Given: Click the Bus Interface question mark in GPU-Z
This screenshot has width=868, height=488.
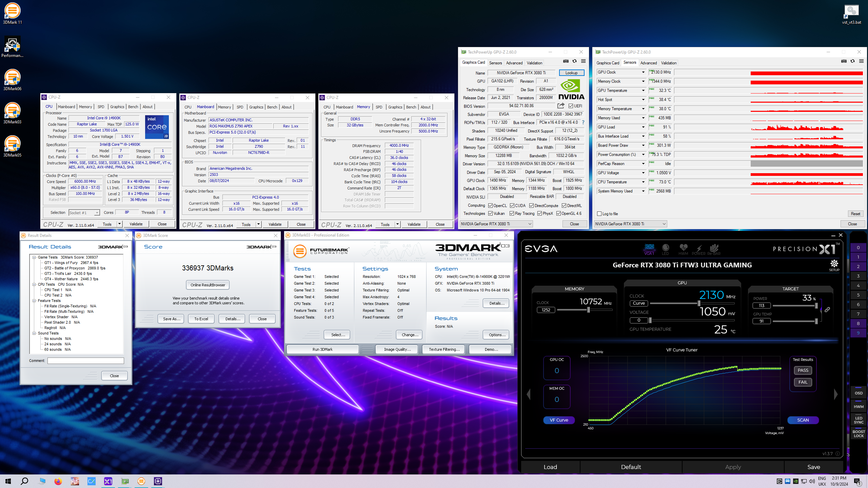Looking at the screenshot, I should [583, 122].
